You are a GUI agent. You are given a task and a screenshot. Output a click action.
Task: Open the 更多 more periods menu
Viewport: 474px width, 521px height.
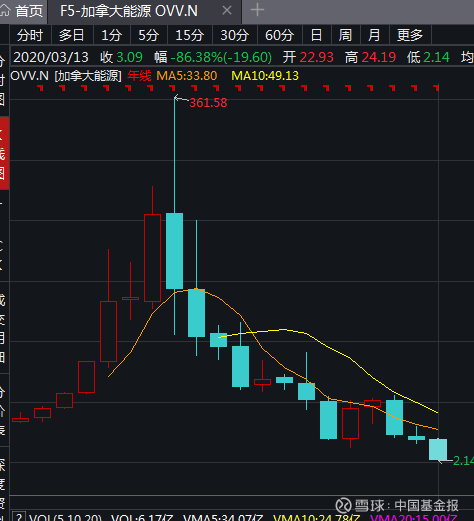[410, 35]
